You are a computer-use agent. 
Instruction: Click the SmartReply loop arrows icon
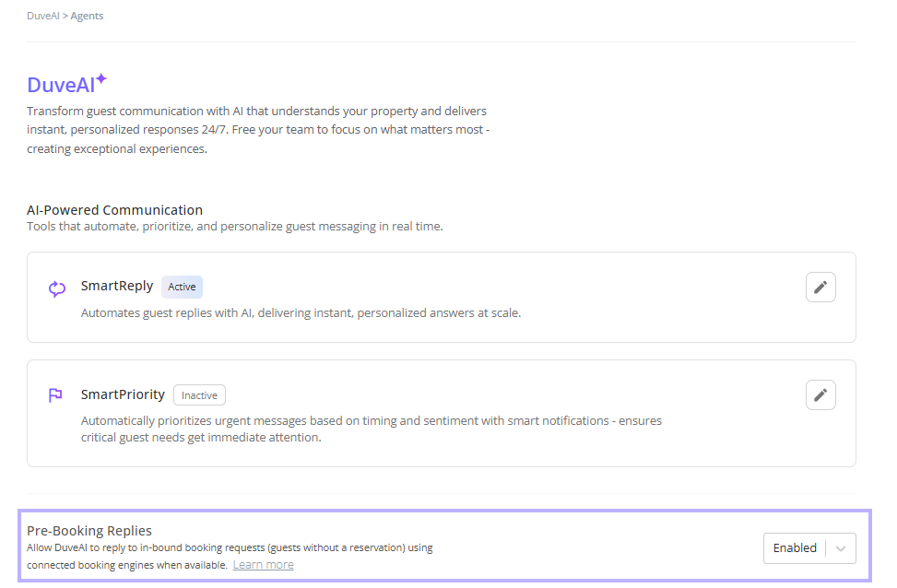click(56, 288)
